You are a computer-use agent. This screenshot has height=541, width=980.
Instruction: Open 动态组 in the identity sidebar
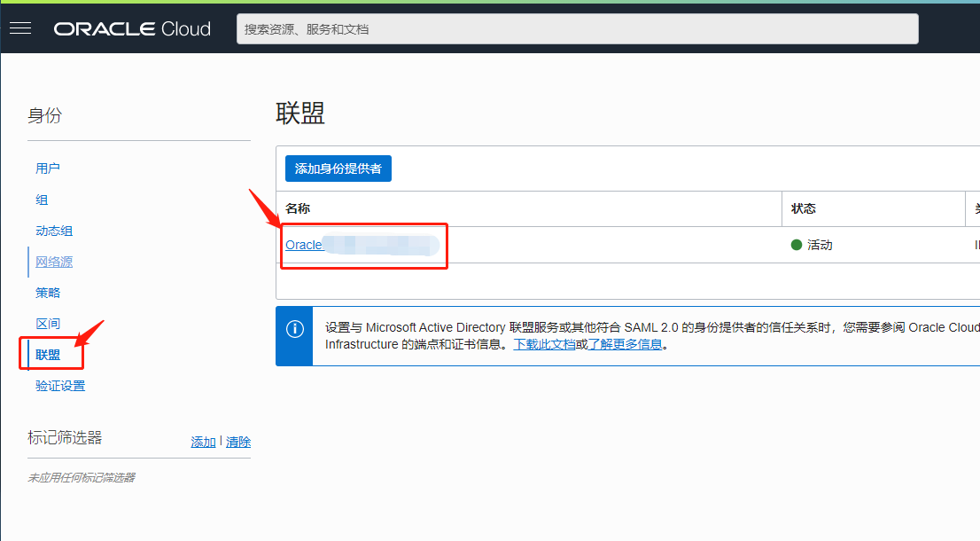tap(54, 231)
